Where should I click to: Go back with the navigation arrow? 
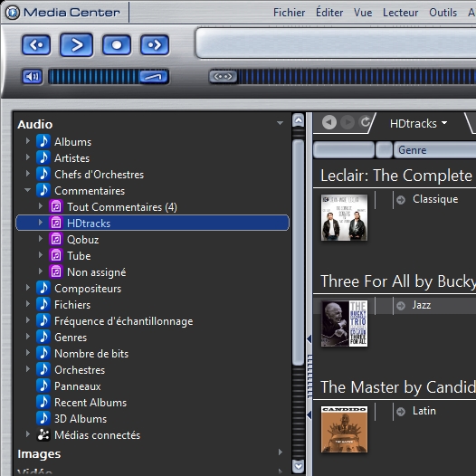tap(329, 122)
